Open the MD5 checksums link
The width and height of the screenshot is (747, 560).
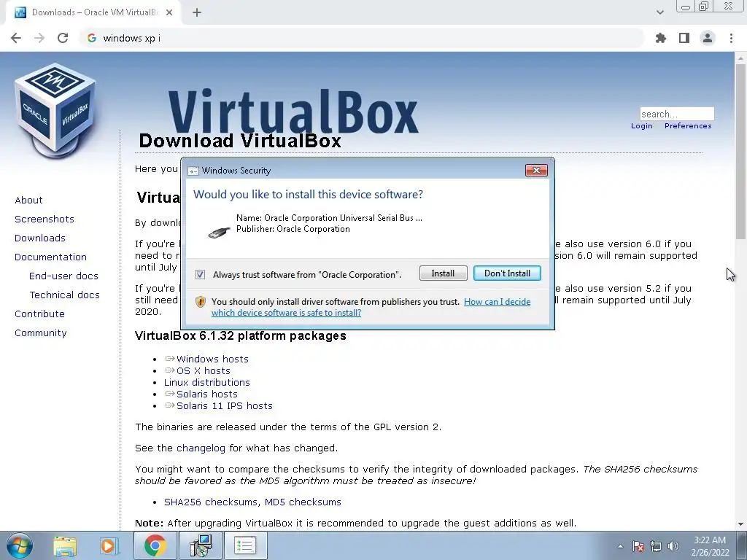[x=303, y=502]
